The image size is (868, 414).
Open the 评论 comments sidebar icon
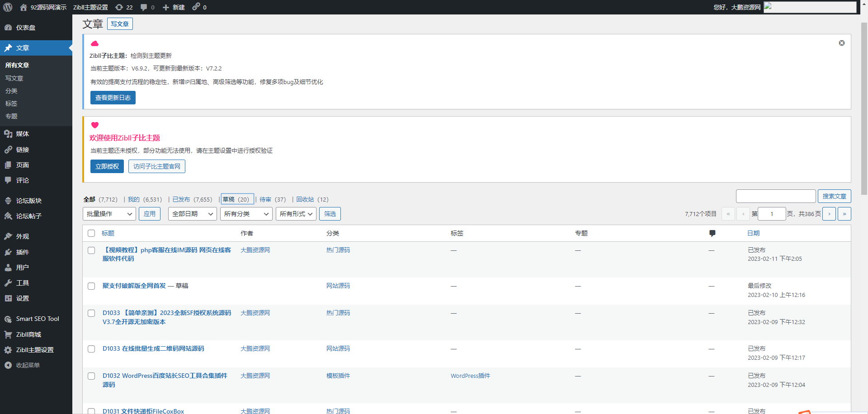point(8,180)
